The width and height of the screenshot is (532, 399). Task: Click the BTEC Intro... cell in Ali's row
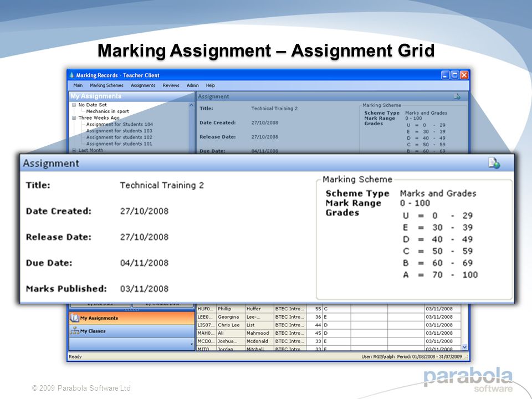click(x=290, y=333)
